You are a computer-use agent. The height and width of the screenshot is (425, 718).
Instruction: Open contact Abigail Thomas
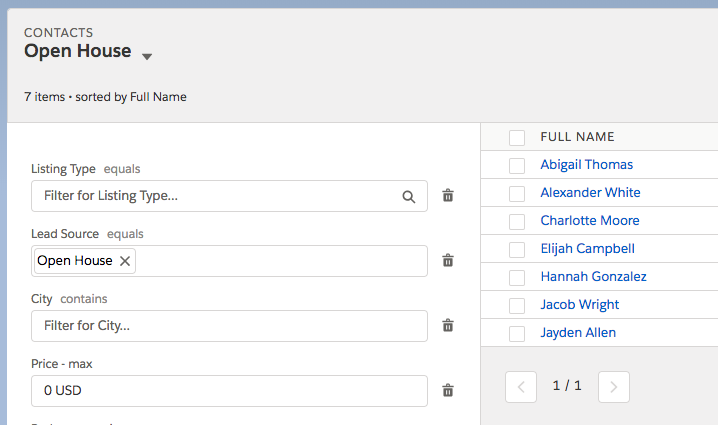coord(587,165)
